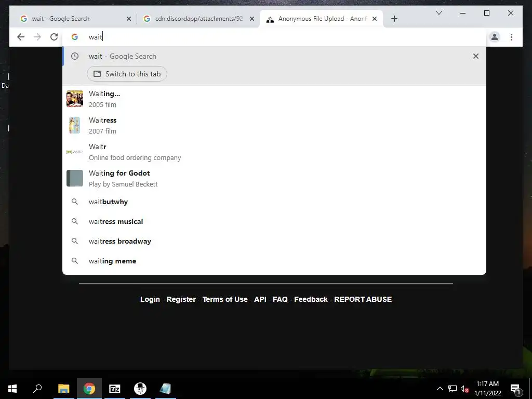The width and height of the screenshot is (532, 399).
Task: Open 7-Zip from the taskbar
Action: click(114, 389)
